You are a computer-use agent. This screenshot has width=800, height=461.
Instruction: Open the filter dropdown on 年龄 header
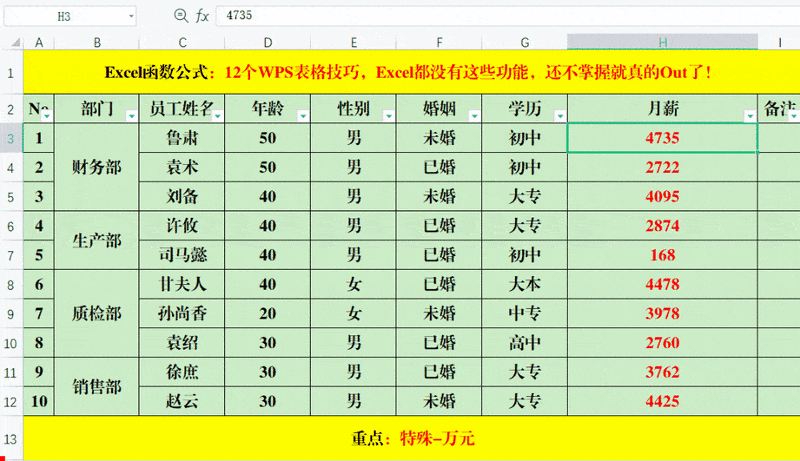303,116
